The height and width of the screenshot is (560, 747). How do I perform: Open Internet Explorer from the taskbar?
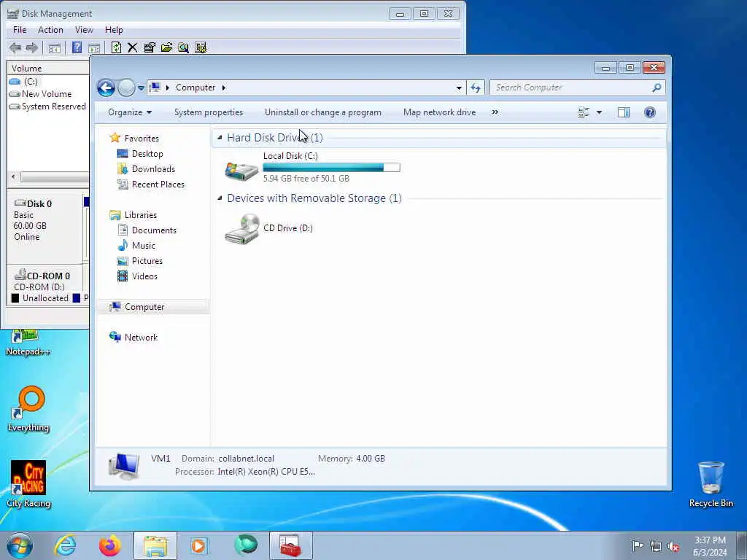coord(65,545)
